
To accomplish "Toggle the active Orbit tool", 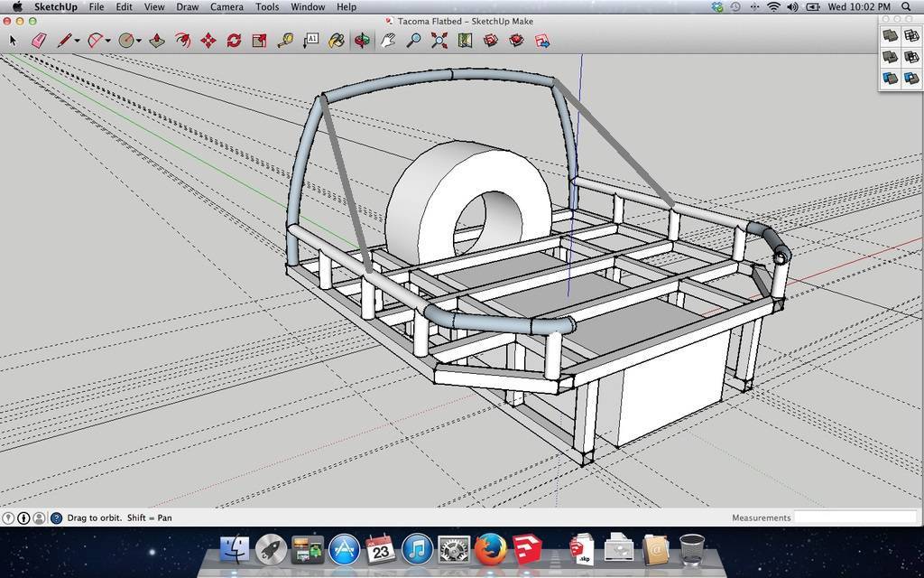I will click(363, 41).
